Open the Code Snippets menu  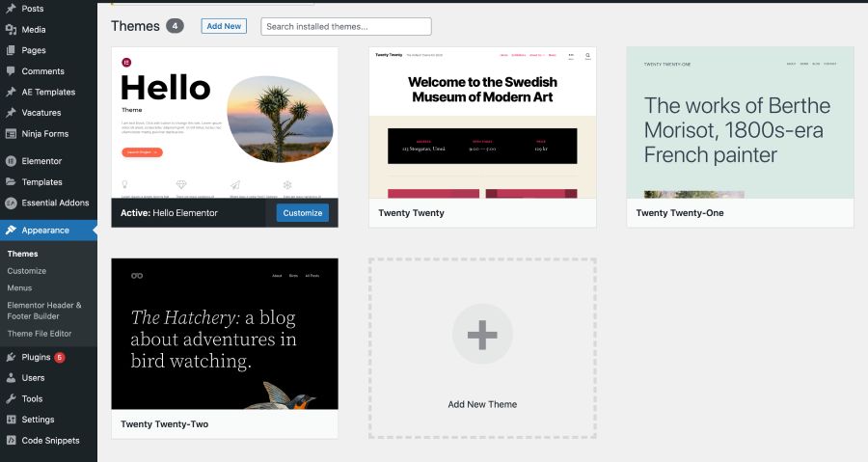(50, 441)
